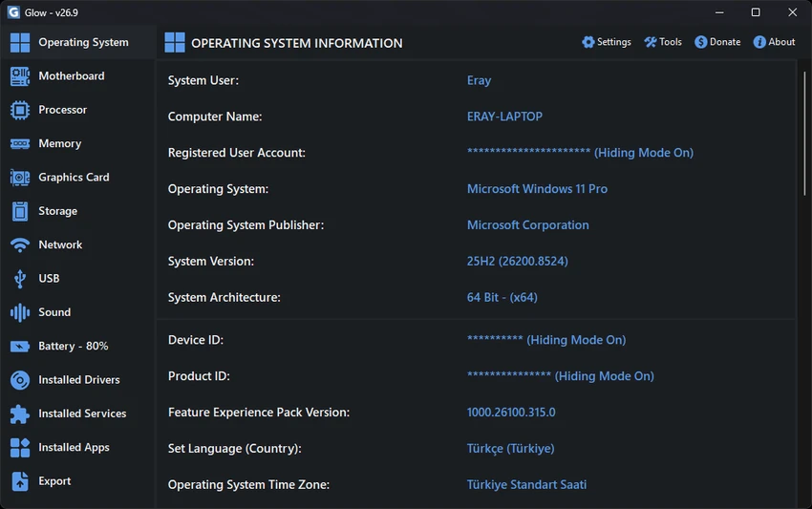The width and height of the screenshot is (812, 509).
Task: Click system version 25H2 (26200.8524)
Action: (518, 262)
